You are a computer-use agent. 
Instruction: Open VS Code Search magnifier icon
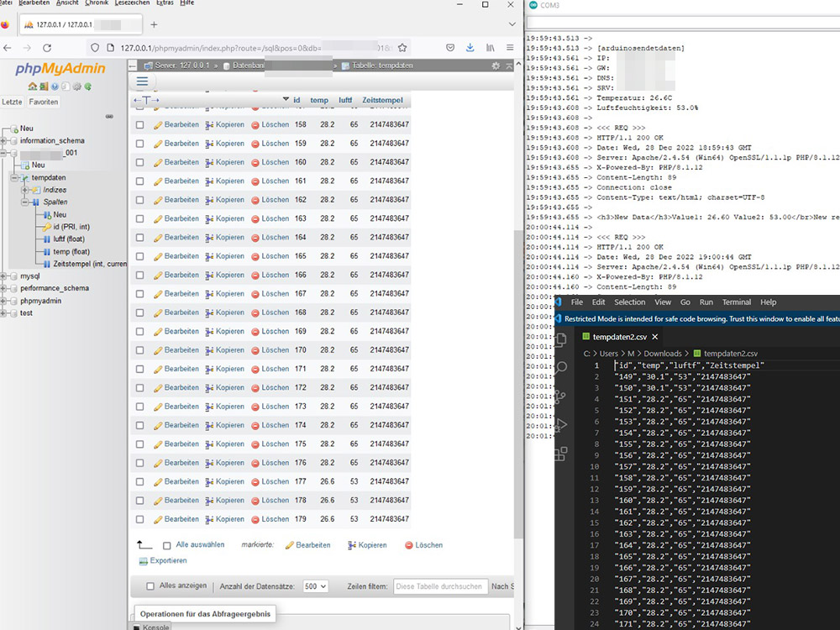click(x=561, y=368)
